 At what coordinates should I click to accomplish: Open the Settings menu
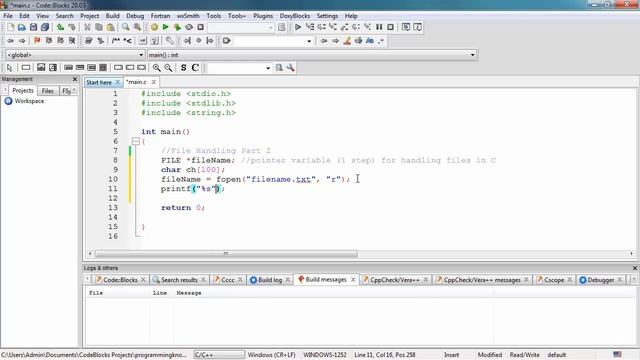pyautogui.click(x=327, y=16)
